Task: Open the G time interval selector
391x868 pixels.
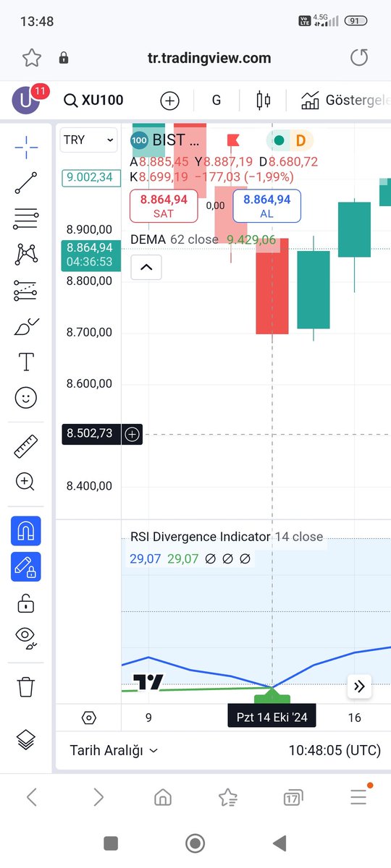Action: [216, 101]
